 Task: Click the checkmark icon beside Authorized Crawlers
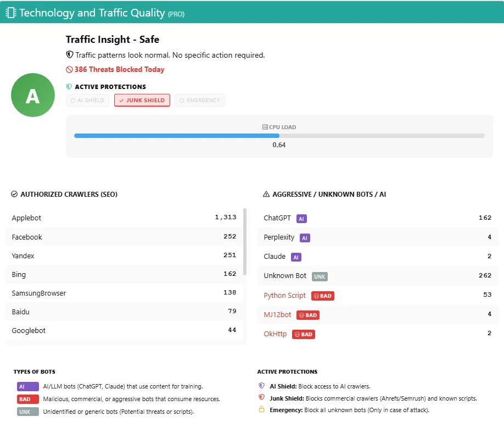click(x=14, y=194)
